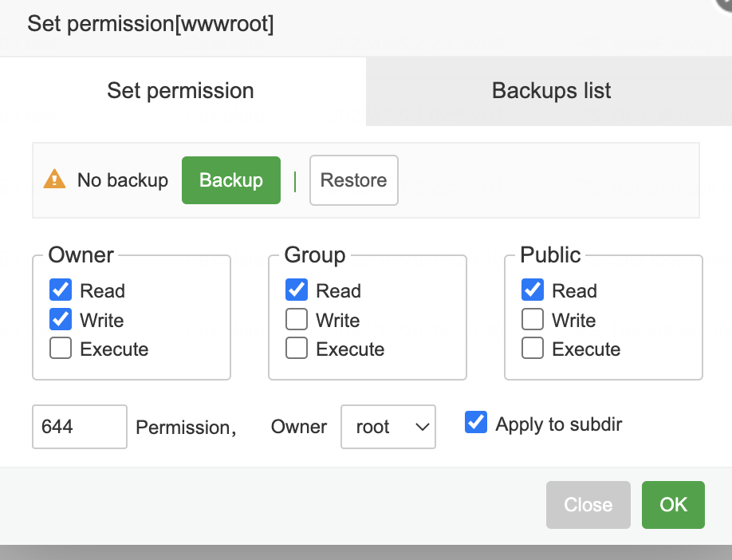The height and width of the screenshot is (560, 732).
Task: Switch to the Backups list tab
Action: [551, 91]
